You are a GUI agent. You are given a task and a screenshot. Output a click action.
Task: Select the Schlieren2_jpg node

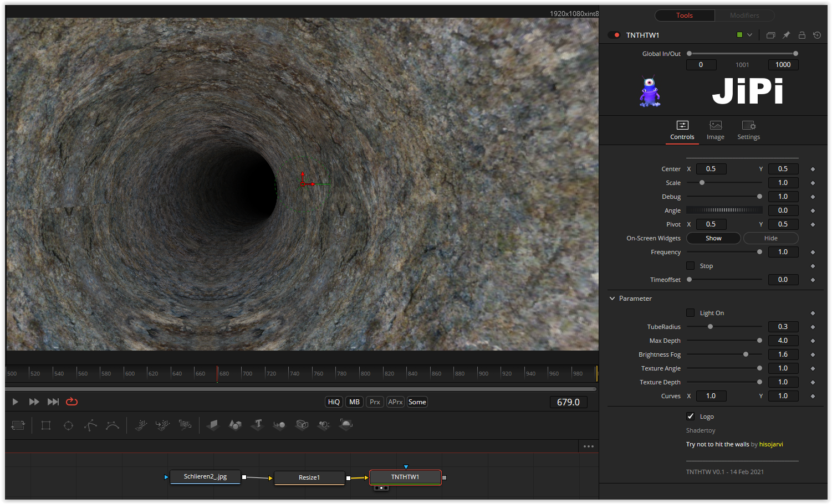pos(205,477)
